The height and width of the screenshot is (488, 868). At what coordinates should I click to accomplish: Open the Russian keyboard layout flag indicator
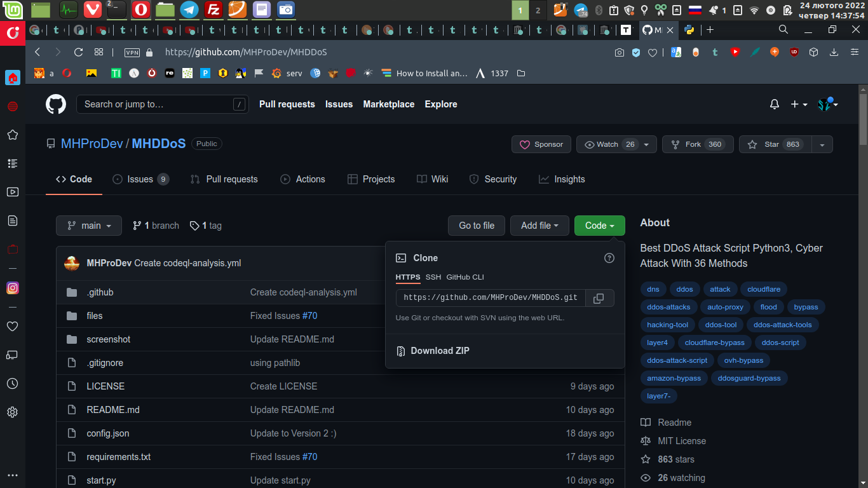coord(695,10)
